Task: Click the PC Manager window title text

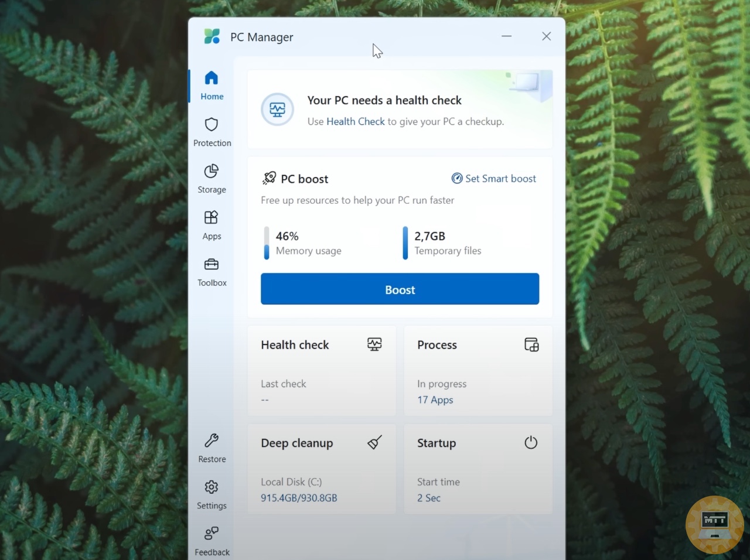Action: (x=261, y=37)
